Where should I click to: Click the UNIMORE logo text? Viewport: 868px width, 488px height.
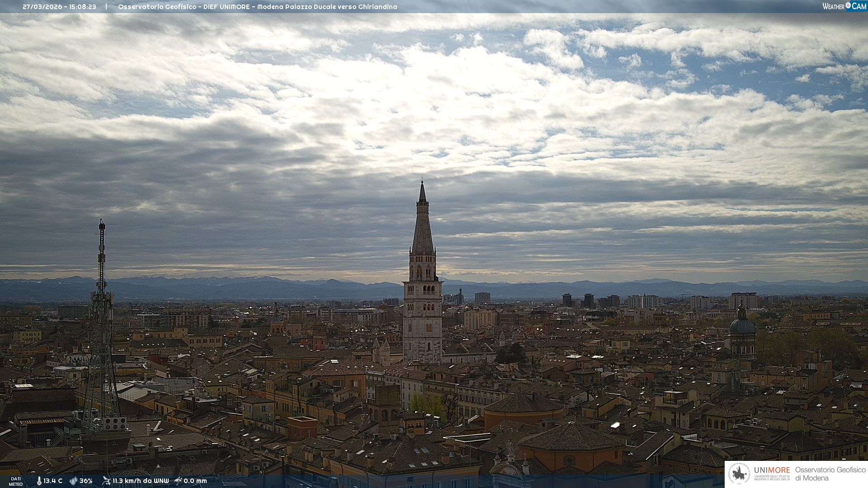coord(772,470)
